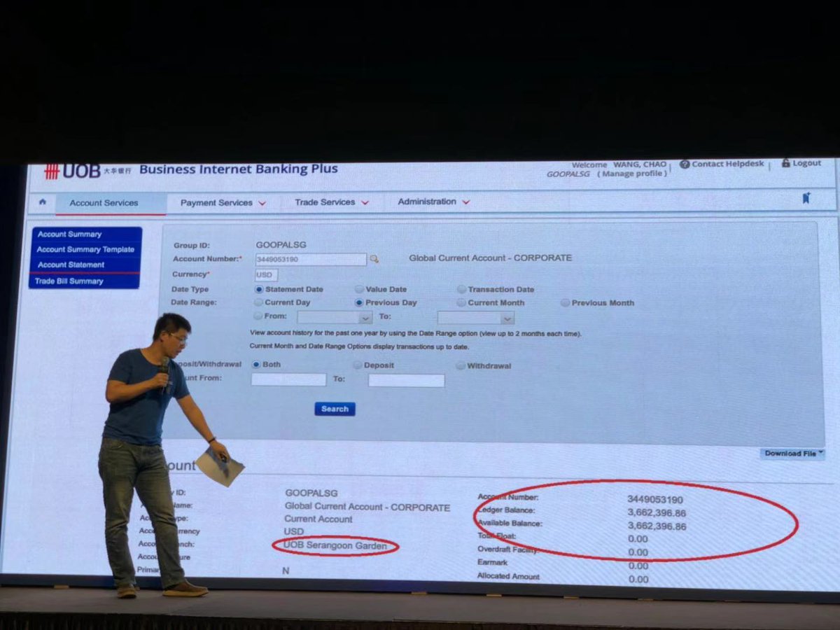Open the Trade Services menu
The image size is (840, 630).
pyautogui.click(x=331, y=202)
